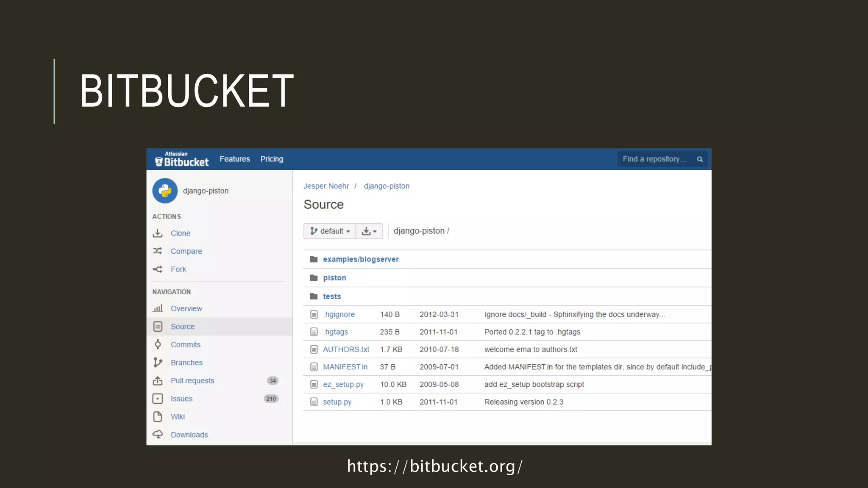
Task: Click 'add ez_setup bootstrap script' message
Action: (534, 385)
